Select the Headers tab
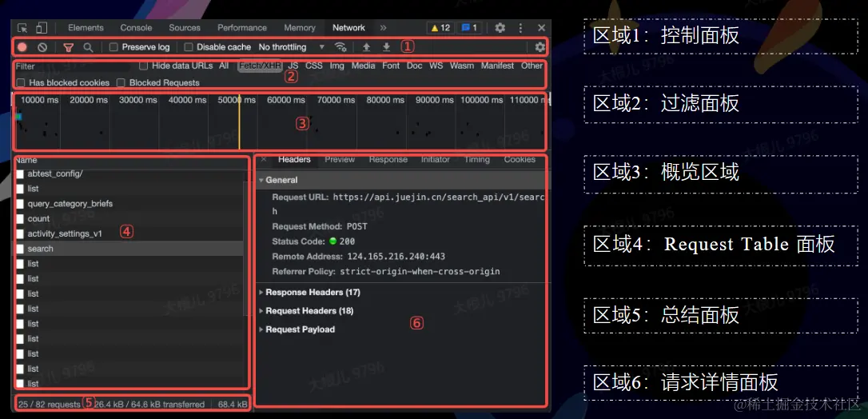The height and width of the screenshot is (419, 868). (294, 159)
